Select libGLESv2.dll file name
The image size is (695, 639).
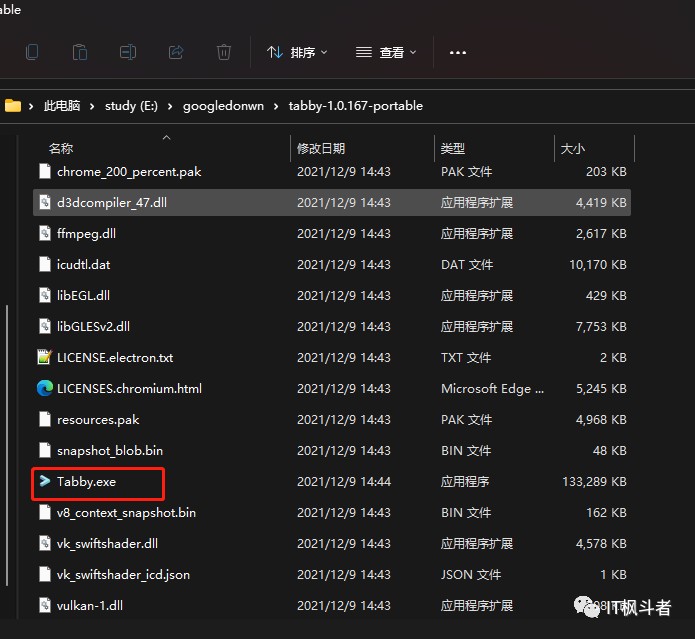(94, 327)
